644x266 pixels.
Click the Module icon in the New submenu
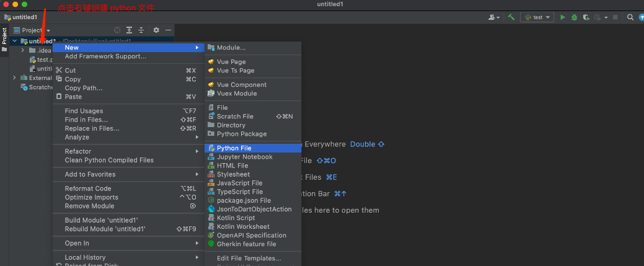coord(211,48)
